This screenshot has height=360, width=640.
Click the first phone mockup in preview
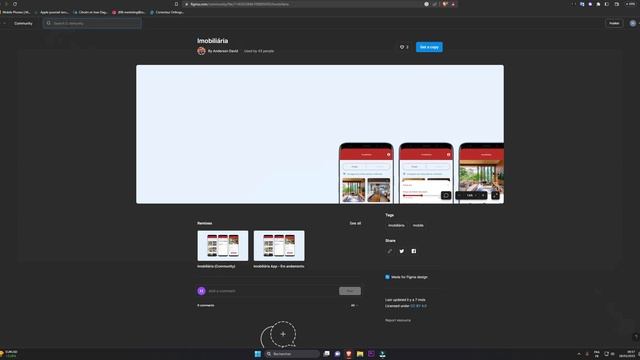pos(366,173)
